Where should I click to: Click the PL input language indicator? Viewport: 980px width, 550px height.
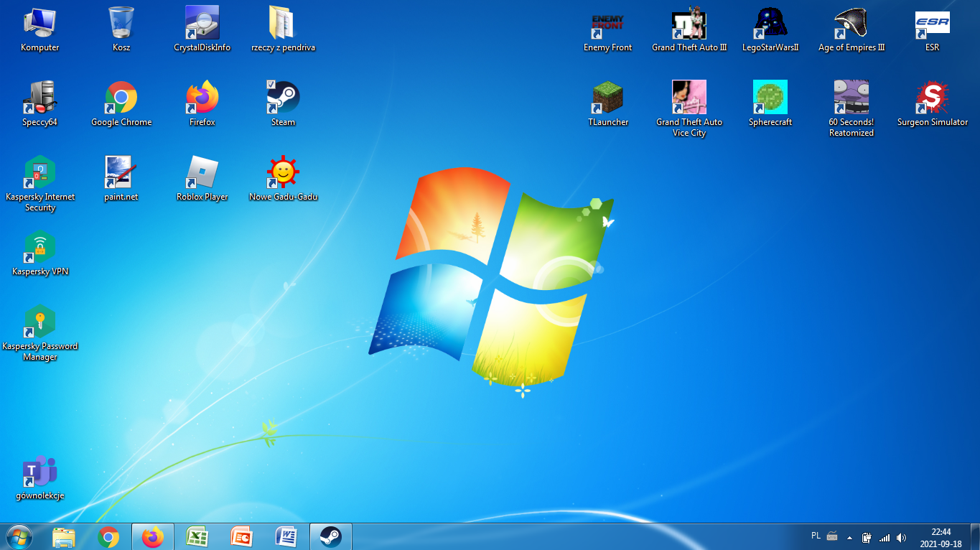click(x=816, y=536)
